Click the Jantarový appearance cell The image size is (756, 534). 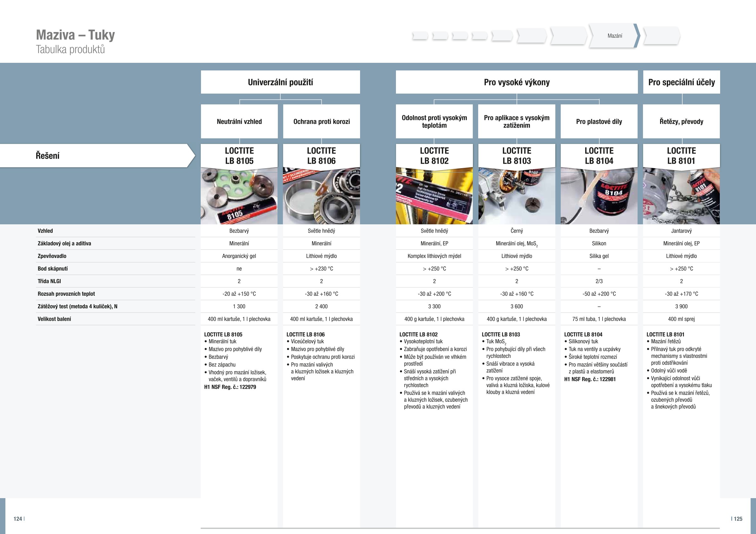(x=681, y=231)
